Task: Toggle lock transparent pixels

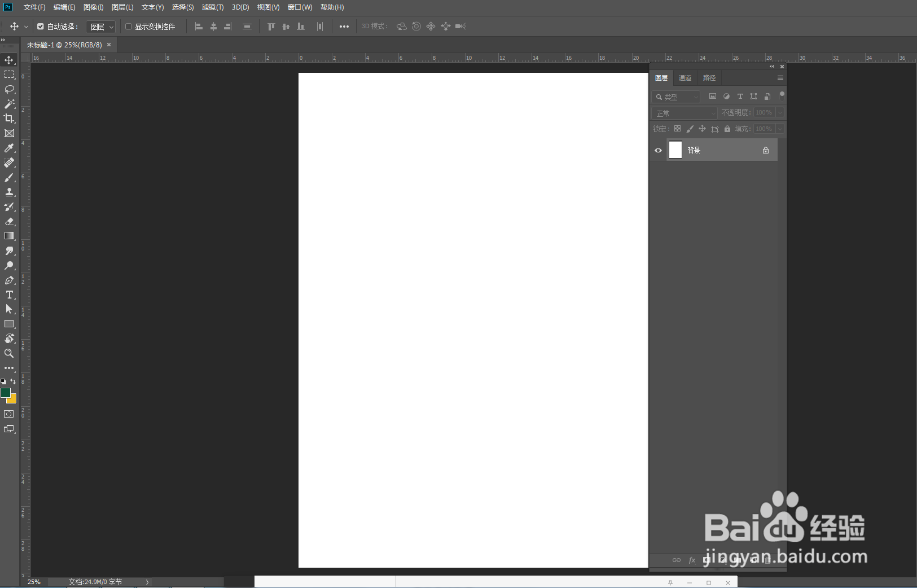Action: (x=677, y=129)
